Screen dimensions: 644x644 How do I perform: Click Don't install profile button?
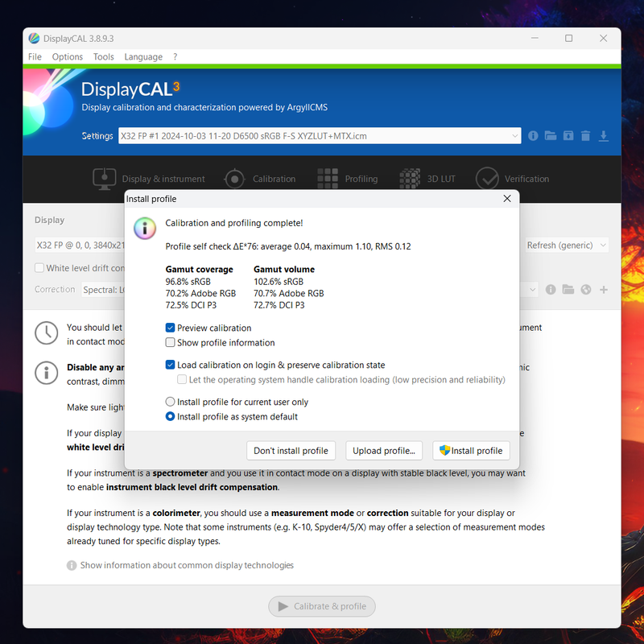[291, 451]
